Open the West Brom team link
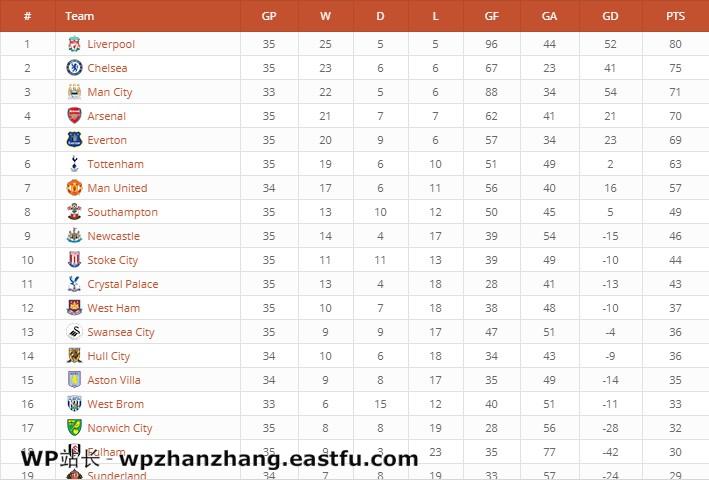 click(x=115, y=404)
